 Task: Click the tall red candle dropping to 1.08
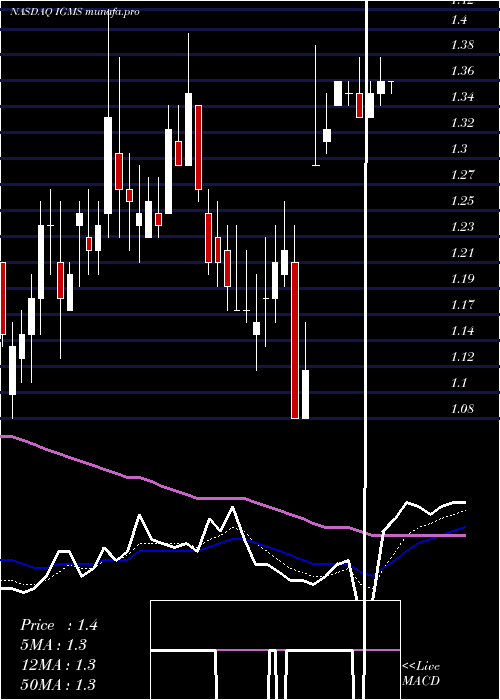pyautogui.click(x=295, y=340)
